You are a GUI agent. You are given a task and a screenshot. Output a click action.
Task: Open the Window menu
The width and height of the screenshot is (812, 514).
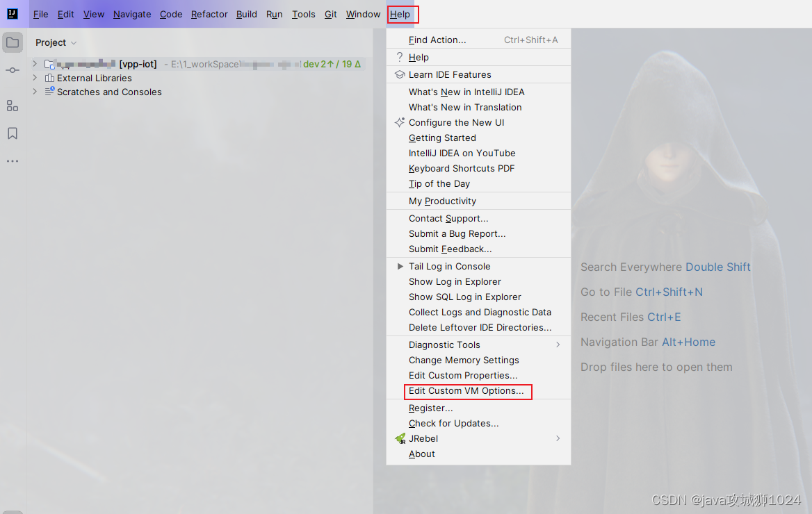coord(363,15)
